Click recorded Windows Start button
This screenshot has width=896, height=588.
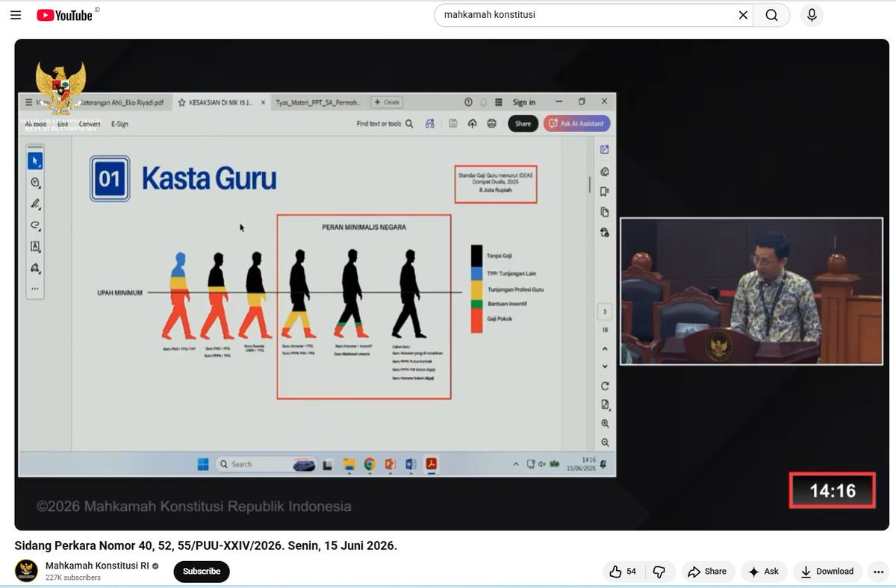[203, 464]
